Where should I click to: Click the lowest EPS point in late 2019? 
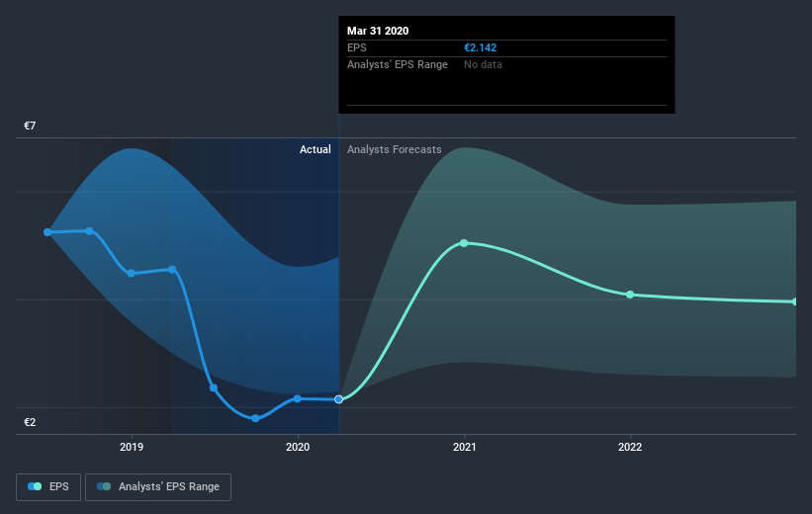click(255, 418)
